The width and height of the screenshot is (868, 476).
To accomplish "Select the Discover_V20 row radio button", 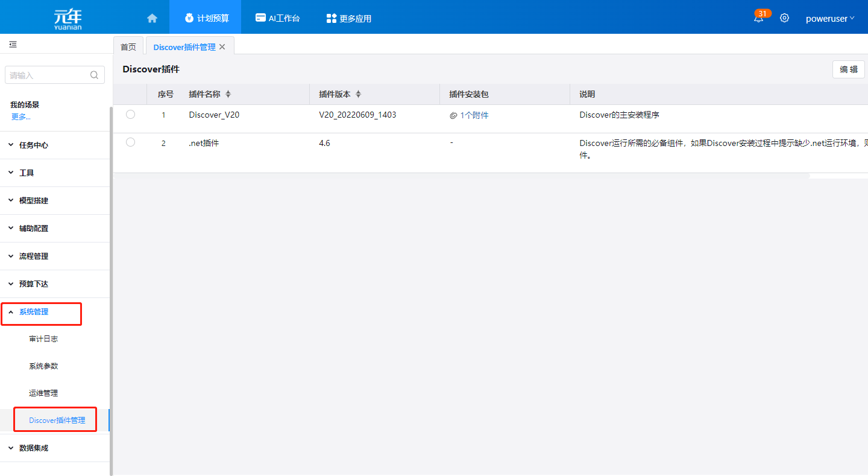I will (x=130, y=115).
